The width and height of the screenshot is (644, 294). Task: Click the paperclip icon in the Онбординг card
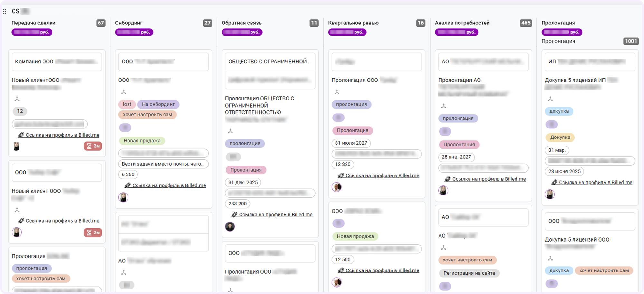tap(128, 185)
